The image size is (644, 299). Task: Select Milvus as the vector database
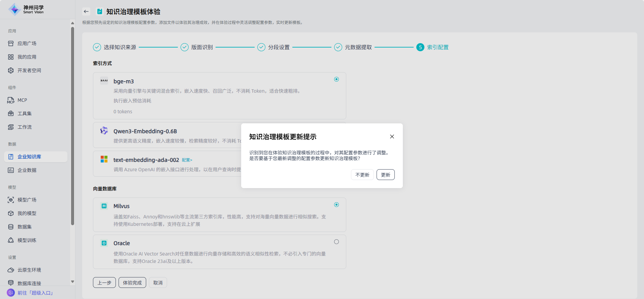[336, 205]
